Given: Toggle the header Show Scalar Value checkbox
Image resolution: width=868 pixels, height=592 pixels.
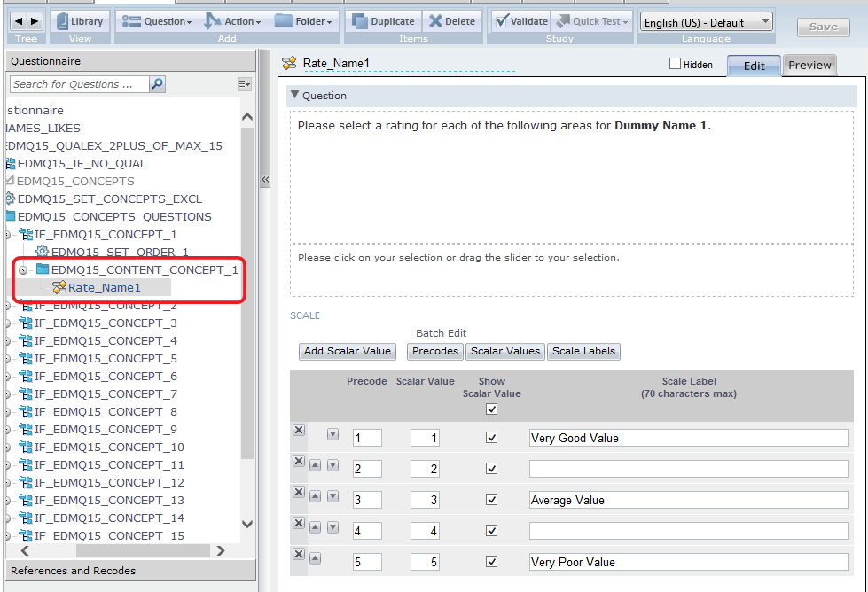Looking at the screenshot, I should (x=491, y=409).
